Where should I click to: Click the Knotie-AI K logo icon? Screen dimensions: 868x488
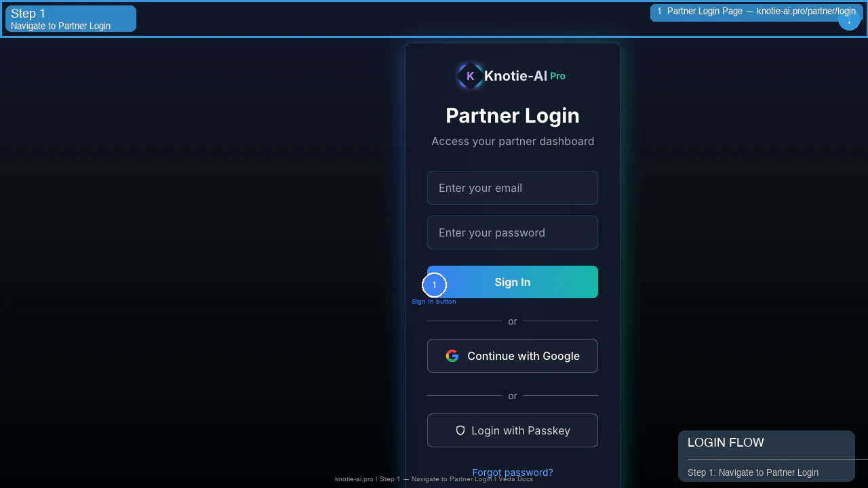(470, 76)
